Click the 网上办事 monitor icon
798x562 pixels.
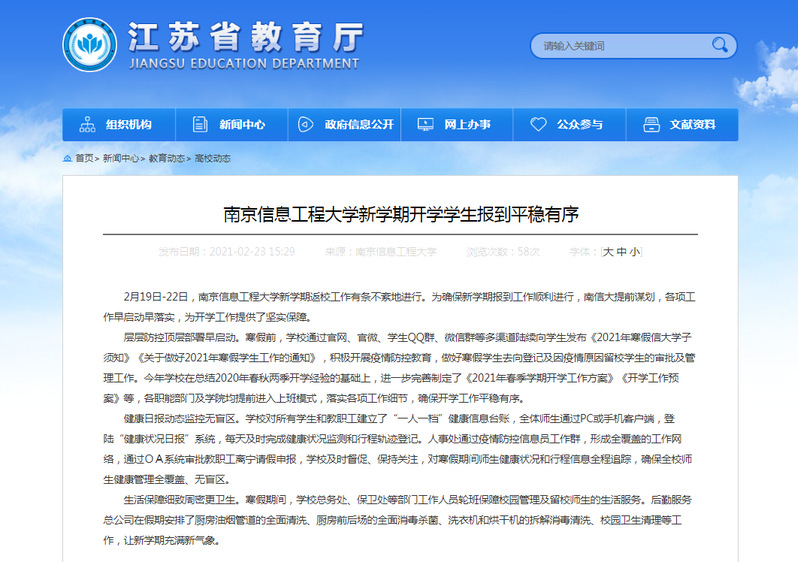point(425,125)
